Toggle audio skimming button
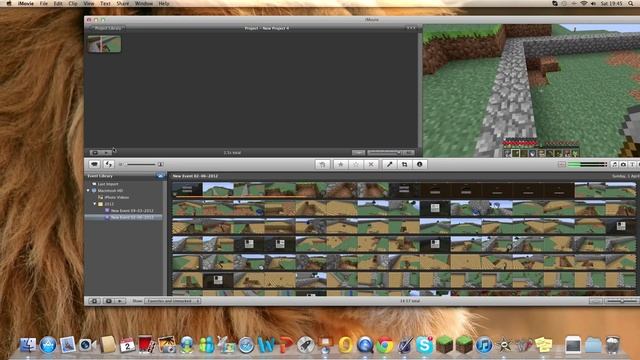This screenshot has width=640, height=360. coord(562,164)
